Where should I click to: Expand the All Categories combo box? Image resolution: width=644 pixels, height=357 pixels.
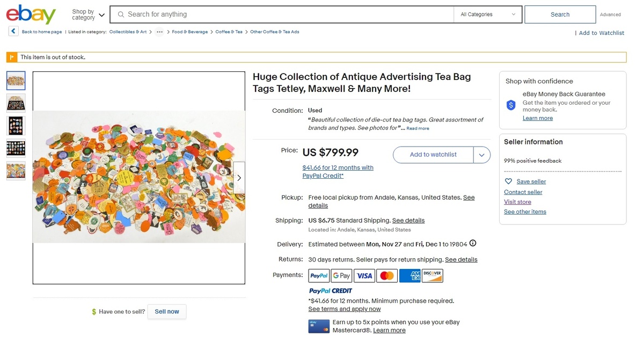[x=488, y=14]
